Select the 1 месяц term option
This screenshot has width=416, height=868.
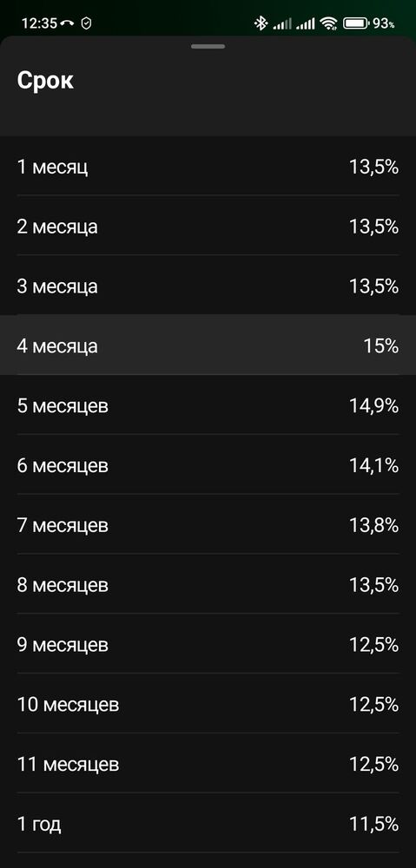coord(208,166)
